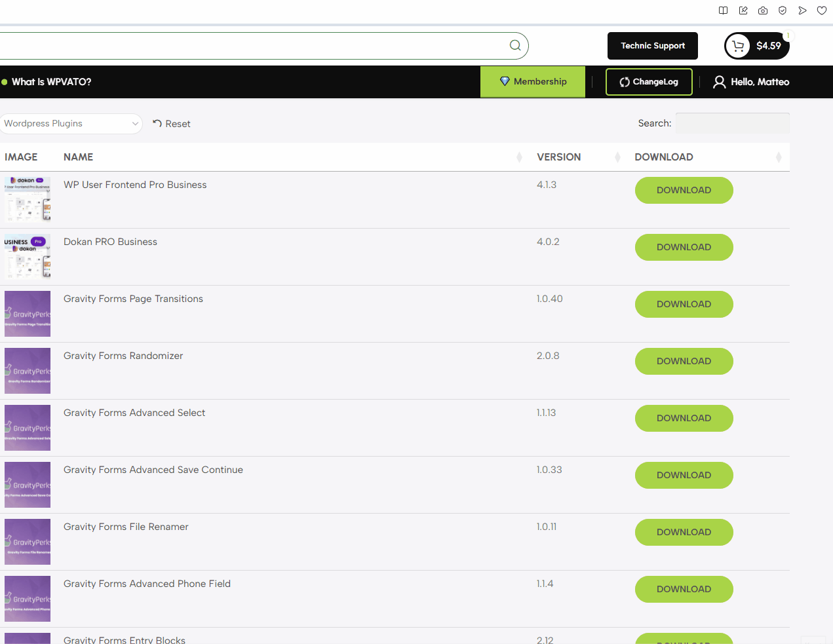Open Gravity Forms File Renamer thumbnail

pyautogui.click(x=28, y=542)
